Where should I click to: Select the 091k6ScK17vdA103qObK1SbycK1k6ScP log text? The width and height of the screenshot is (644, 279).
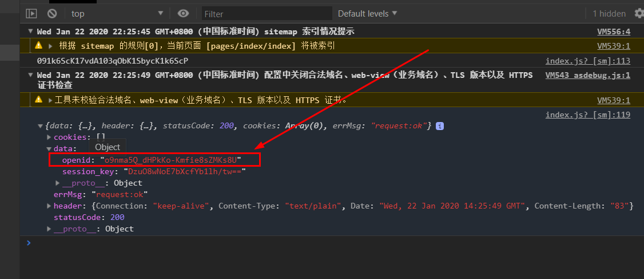pos(113,61)
